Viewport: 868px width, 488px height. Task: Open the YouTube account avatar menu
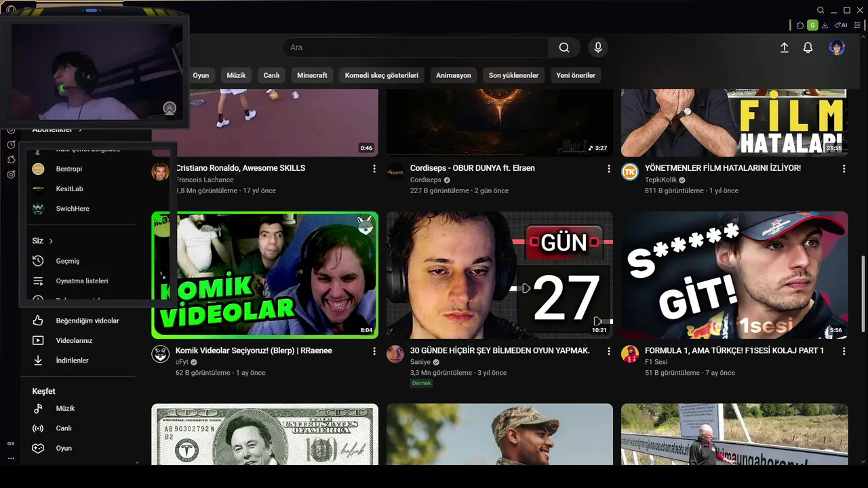[x=837, y=47]
